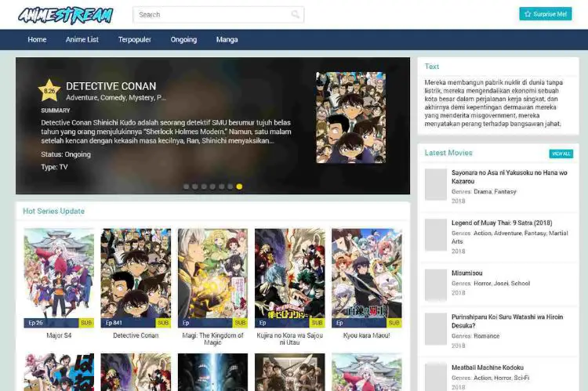Open the Ongoing menu item
Image resolution: width=588 pixels, height=391 pixels.
click(183, 39)
